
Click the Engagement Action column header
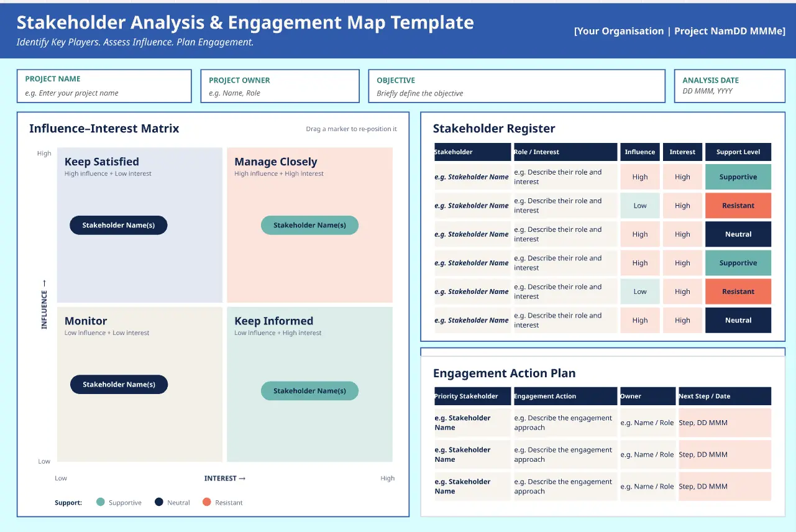coord(565,396)
